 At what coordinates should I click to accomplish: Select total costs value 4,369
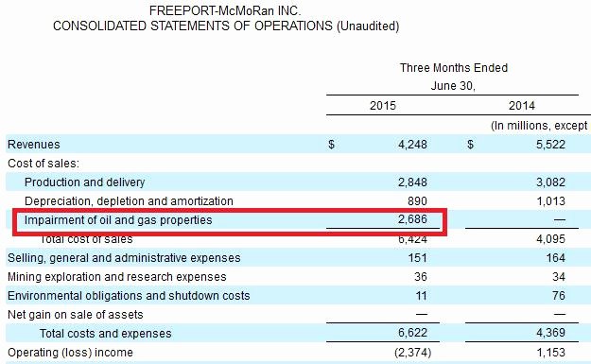(550, 333)
